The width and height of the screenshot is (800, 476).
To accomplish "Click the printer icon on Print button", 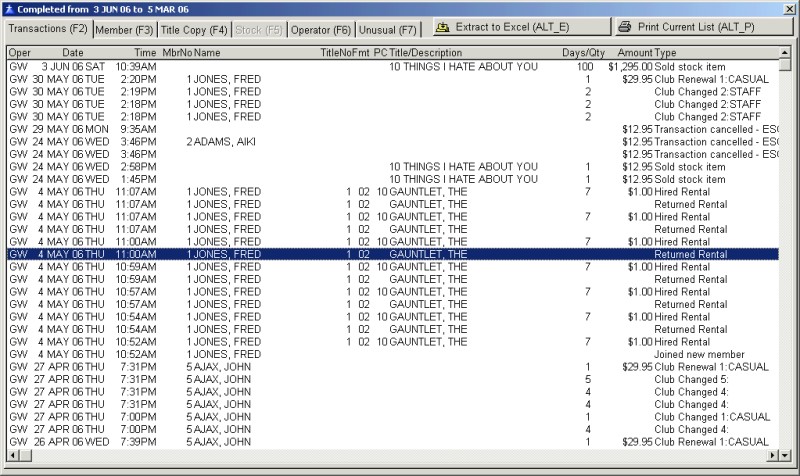I will click(624, 27).
